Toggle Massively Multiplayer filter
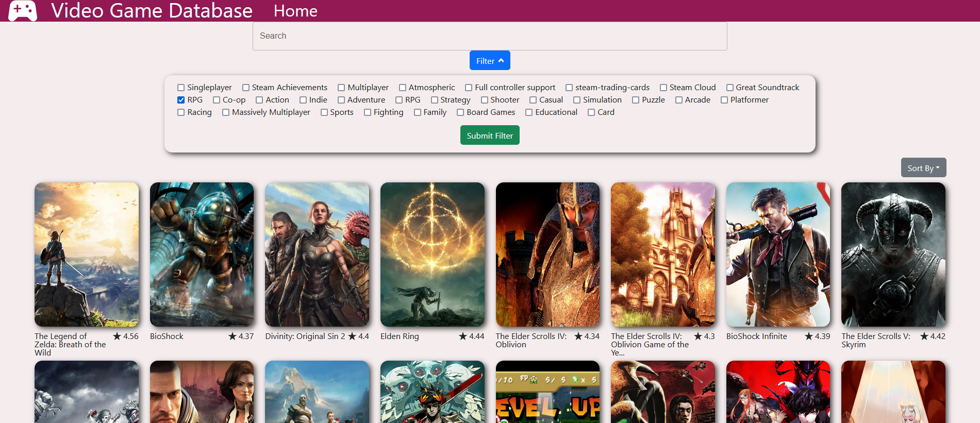This screenshot has width=980, height=423. [x=226, y=112]
